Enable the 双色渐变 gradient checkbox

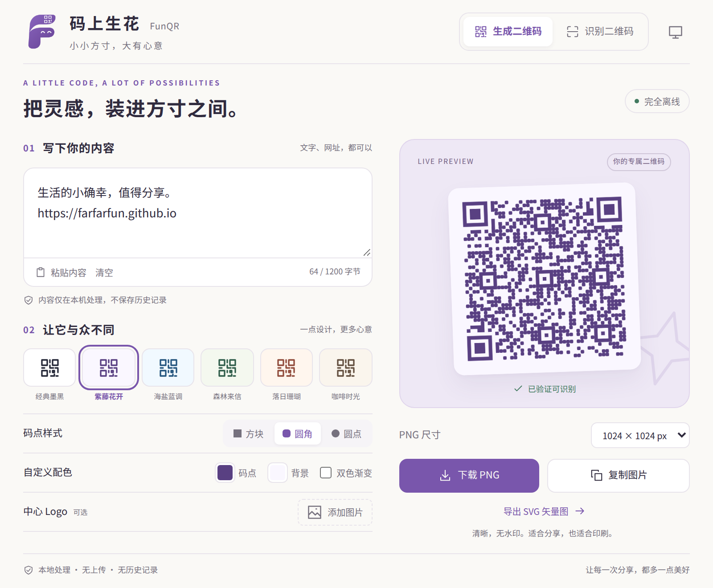pyautogui.click(x=326, y=473)
